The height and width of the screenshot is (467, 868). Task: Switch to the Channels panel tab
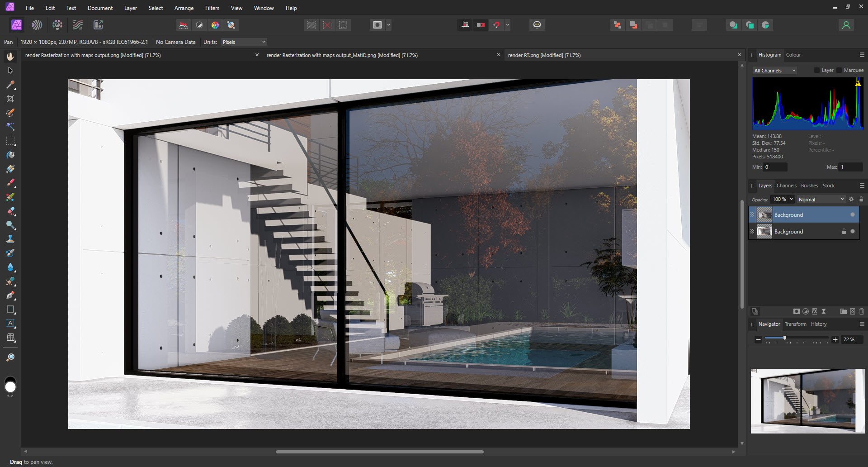[x=787, y=186]
